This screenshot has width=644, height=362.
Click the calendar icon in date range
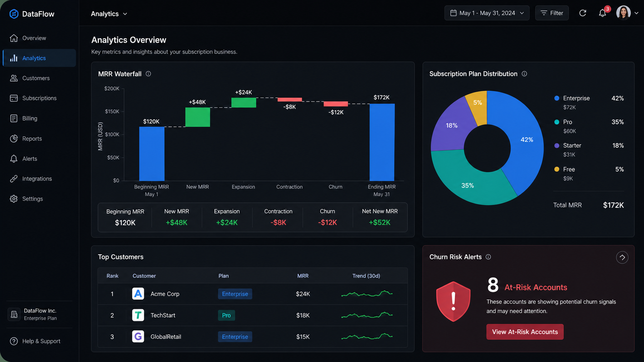tap(453, 13)
